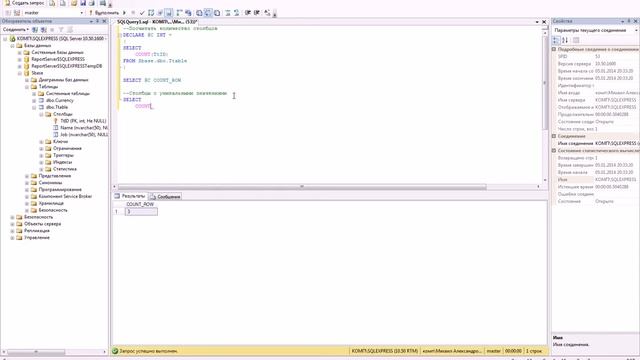Screen dimensions: 640x360
Task: Click the COUNT_ROW column header
Action: [x=140, y=204]
